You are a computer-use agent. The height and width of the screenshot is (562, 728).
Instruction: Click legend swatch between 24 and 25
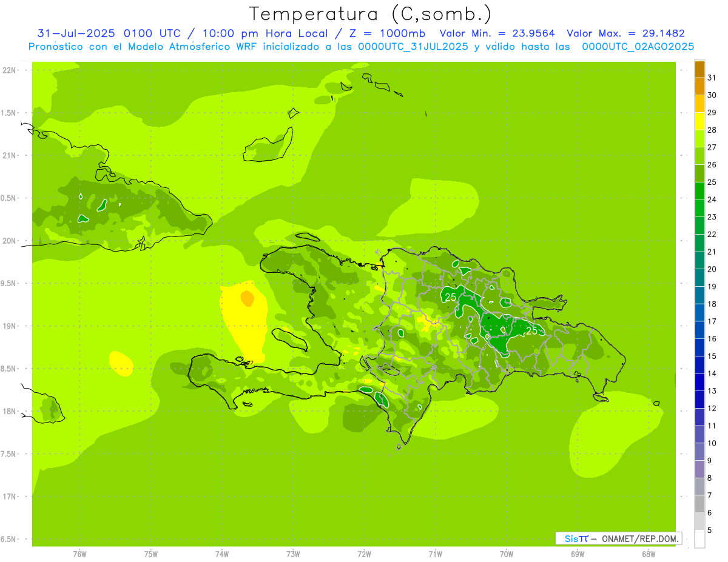(x=699, y=191)
